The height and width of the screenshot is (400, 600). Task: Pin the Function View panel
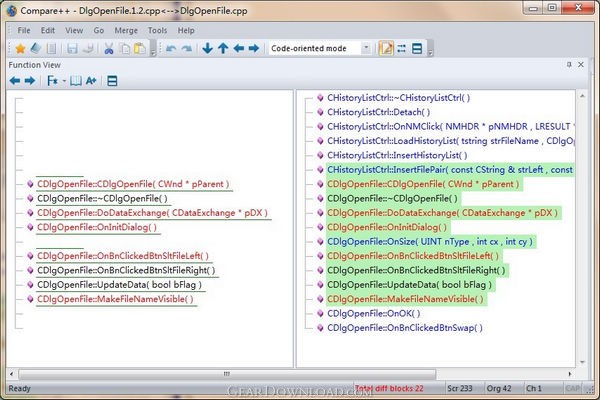click(569, 65)
